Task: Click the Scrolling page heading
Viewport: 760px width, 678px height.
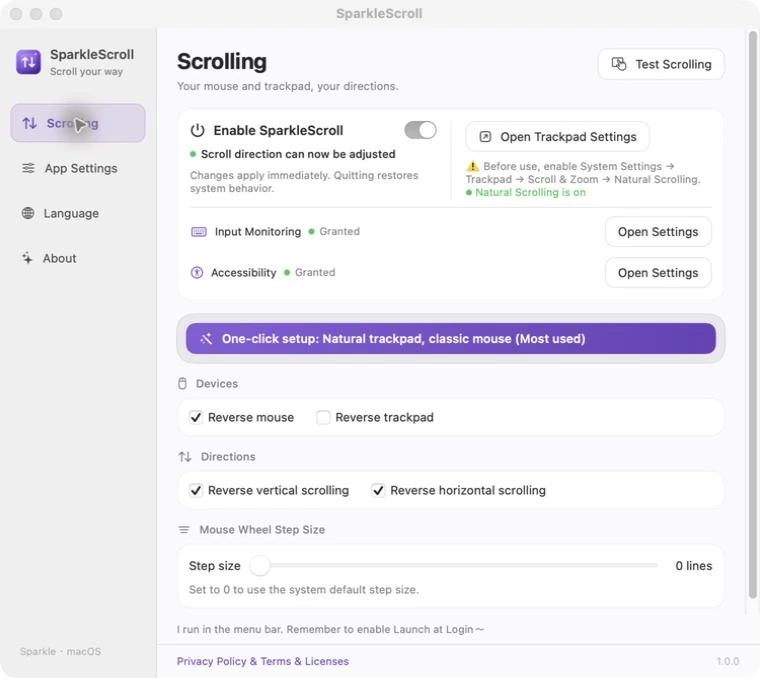Action: pos(222,62)
